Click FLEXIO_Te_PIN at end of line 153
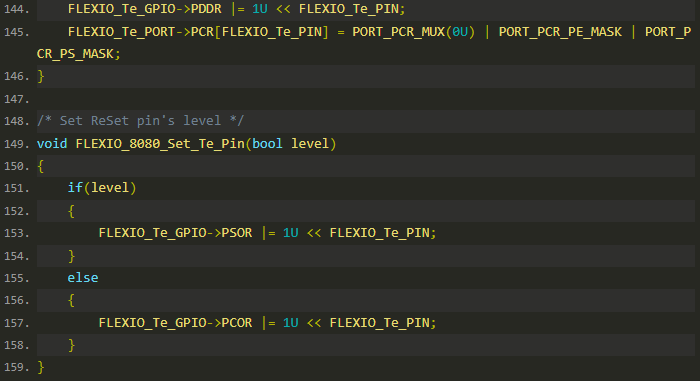Viewport: 700px width, 381px height. [379, 233]
